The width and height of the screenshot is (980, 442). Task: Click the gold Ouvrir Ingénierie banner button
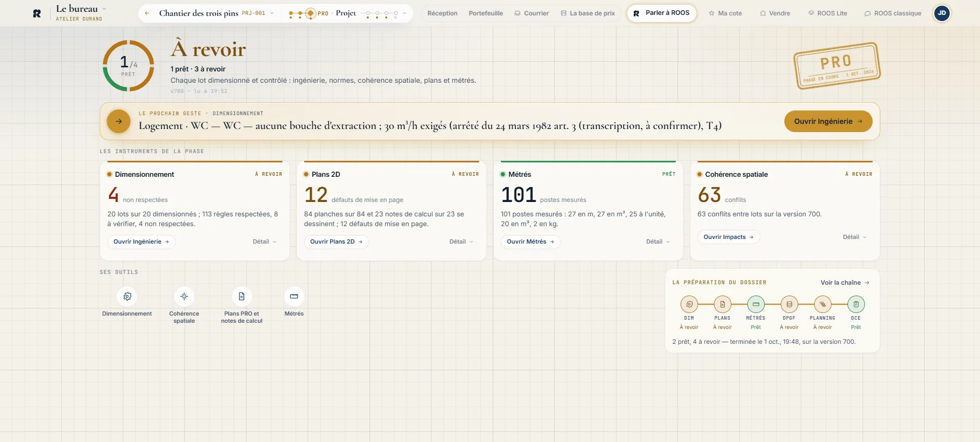(828, 121)
